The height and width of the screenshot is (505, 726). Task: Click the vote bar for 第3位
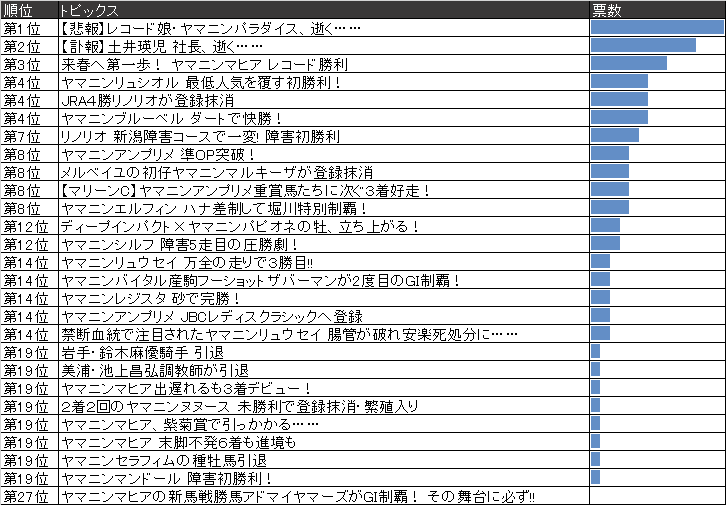(629, 63)
